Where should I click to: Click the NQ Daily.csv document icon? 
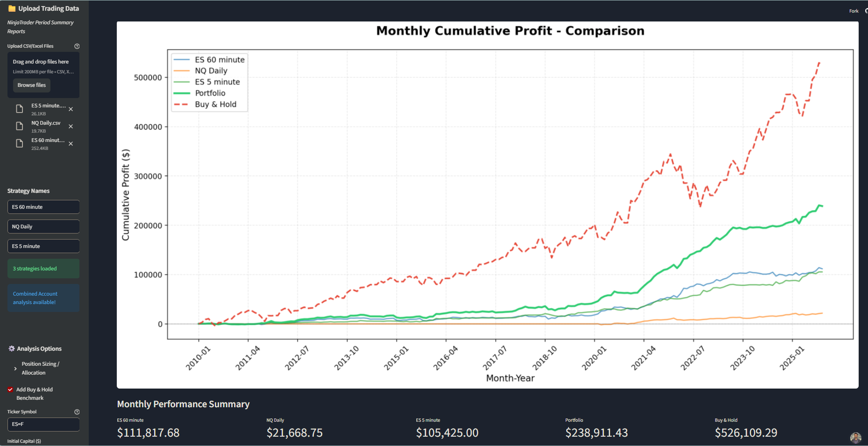[20, 127]
